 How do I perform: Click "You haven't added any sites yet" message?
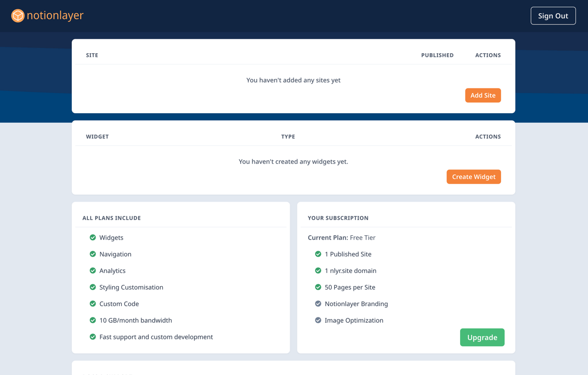point(294,80)
